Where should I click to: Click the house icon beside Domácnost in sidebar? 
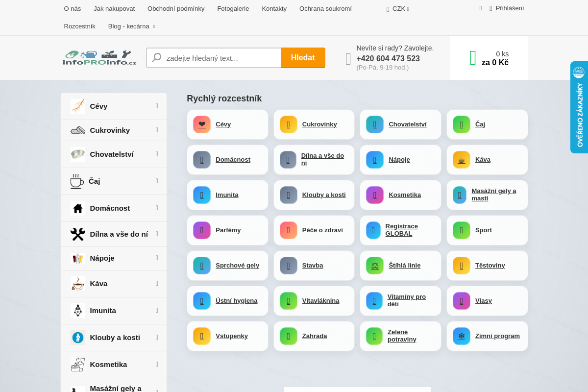(78, 208)
